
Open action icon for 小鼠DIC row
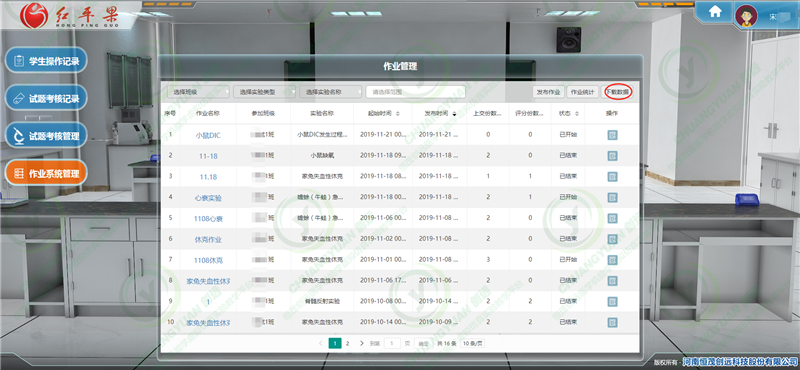click(612, 135)
